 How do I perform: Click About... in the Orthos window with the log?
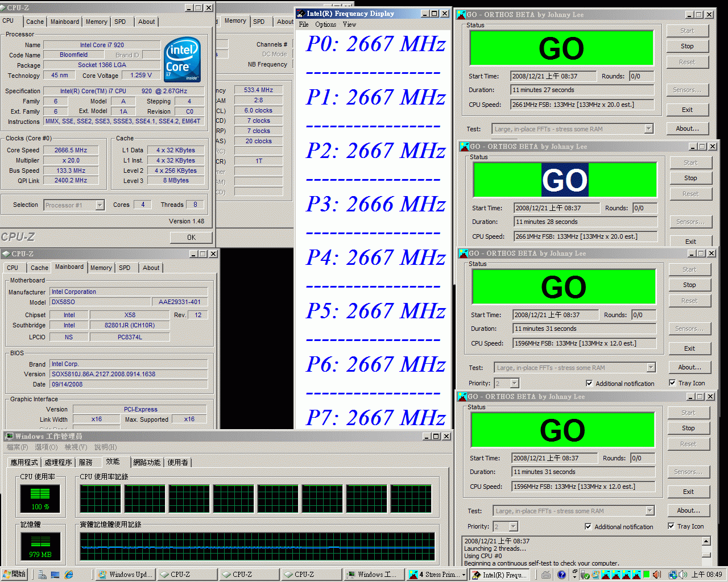click(688, 510)
